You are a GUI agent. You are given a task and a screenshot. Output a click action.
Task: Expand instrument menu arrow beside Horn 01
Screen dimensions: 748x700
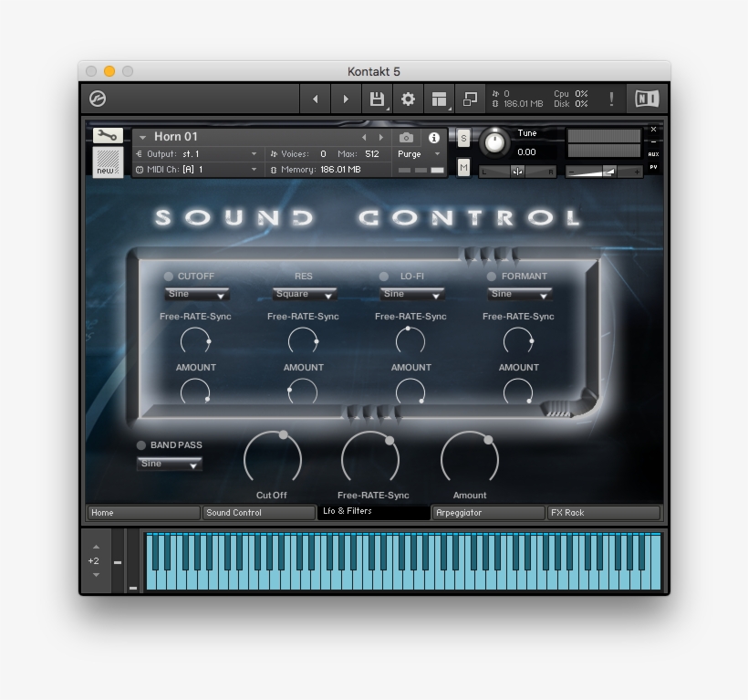142,138
